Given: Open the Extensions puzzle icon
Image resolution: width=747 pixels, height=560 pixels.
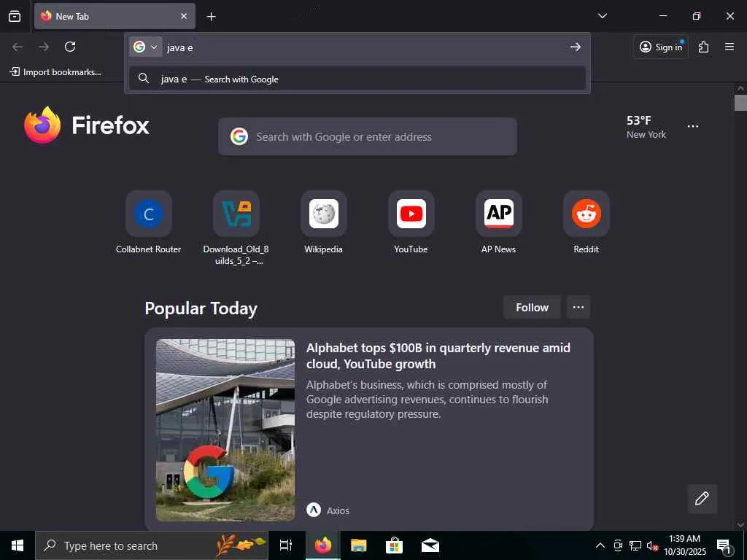Looking at the screenshot, I should 703,47.
